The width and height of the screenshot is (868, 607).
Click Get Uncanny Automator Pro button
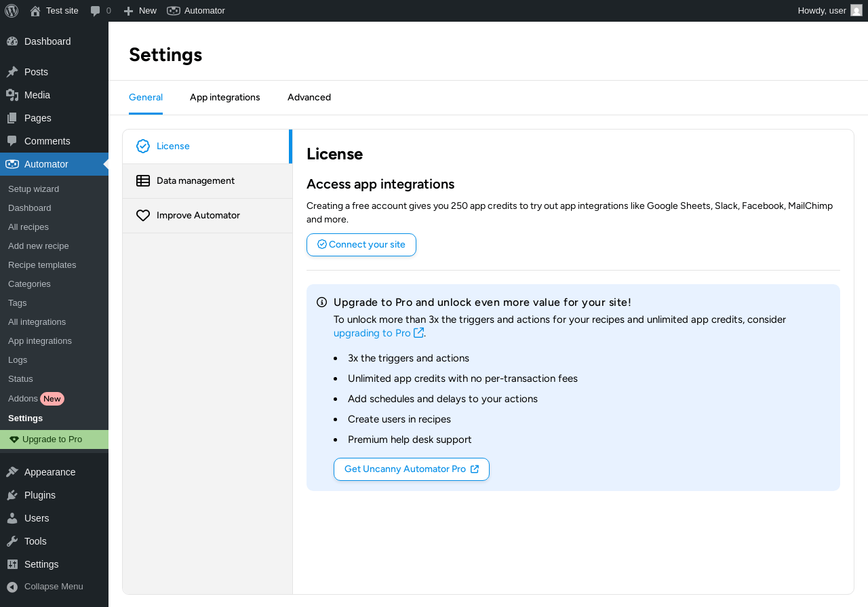[x=412, y=469]
